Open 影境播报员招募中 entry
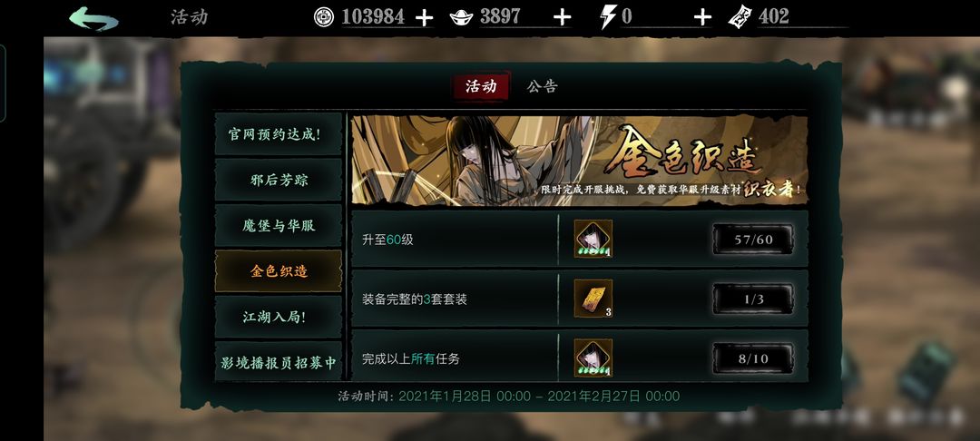The image size is (980, 441). click(x=279, y=362)
